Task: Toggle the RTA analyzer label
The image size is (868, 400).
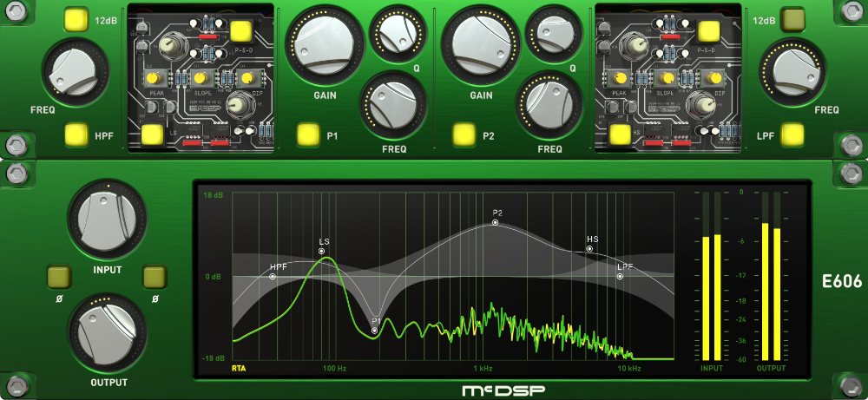Action: pyautogui.click(x=239, y=368)
